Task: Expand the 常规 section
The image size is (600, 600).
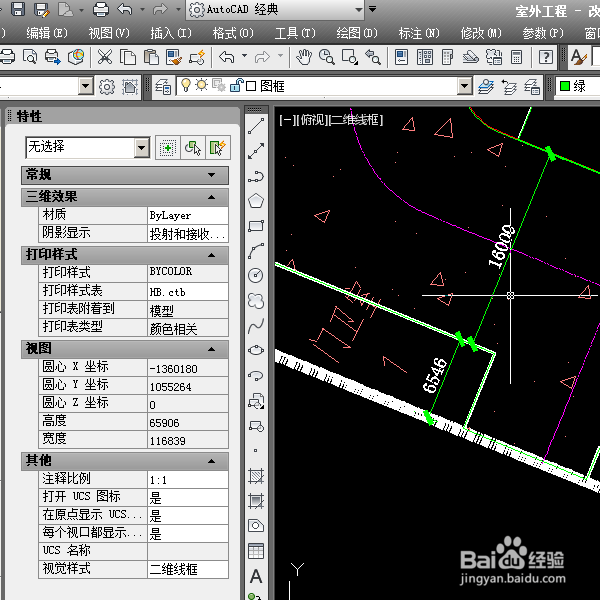Action: pos(212,175)
